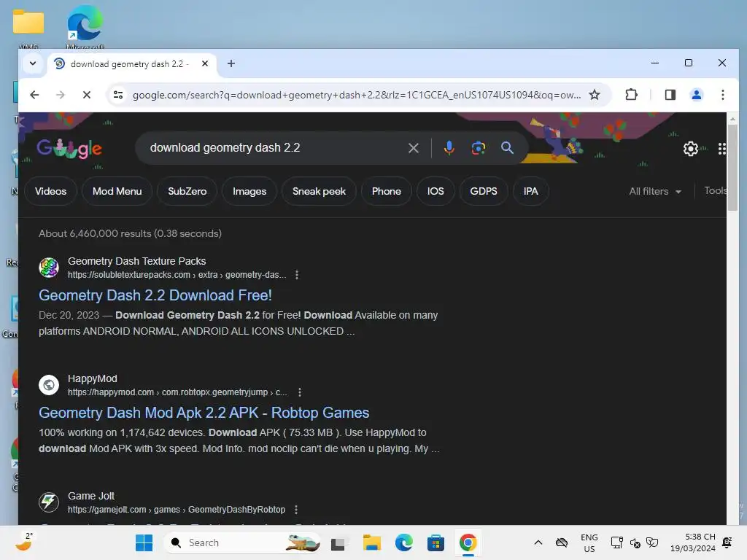This screenshot has width=747, height=560.
Task: Open the clock and date panel
Action: 693,542
